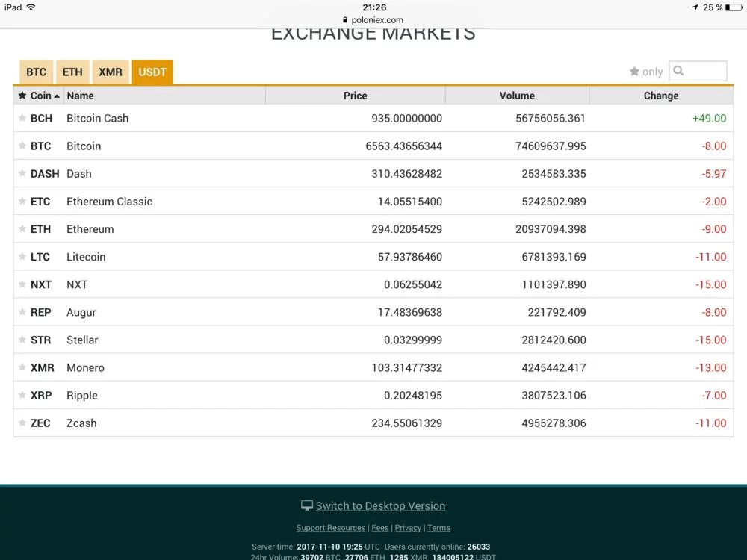The height and width of the screenshot is (560, 747).
Task: Toggle the star for ETC
Action: (x=22, y=201)
